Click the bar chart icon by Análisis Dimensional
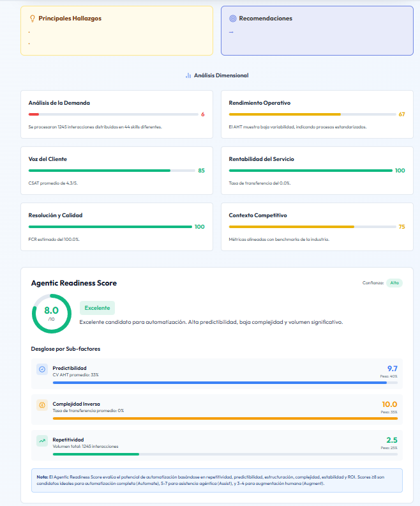Viewport: 420px width, 506px height. click(188, 75)
